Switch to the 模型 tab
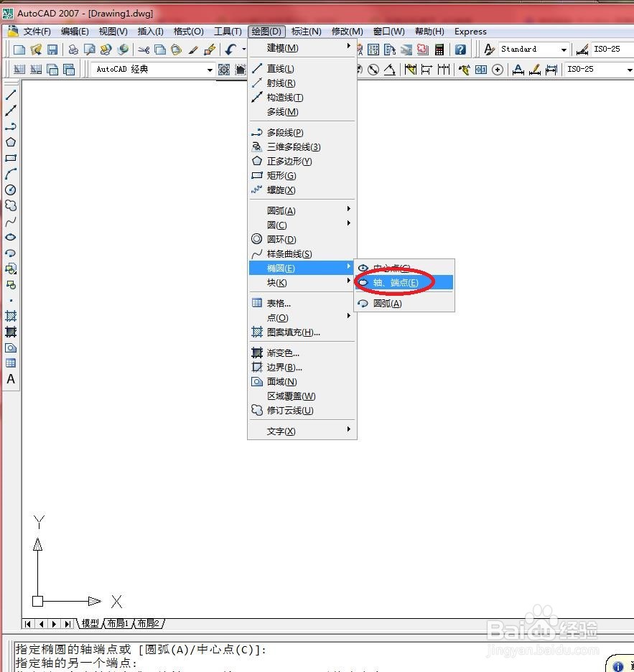Screen dimensions: 634x672 coord(90,623)
